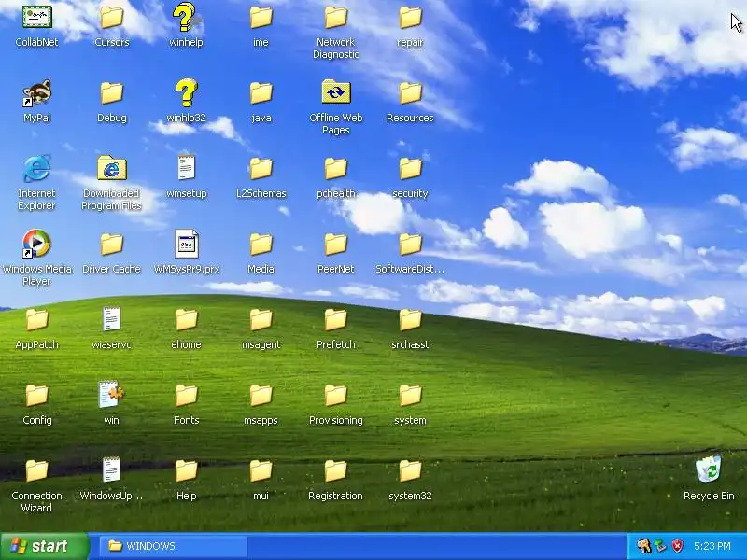The width and height of the screenshot is (747, 560).
Task: Select the Help folder
Action: coord(186,470)
